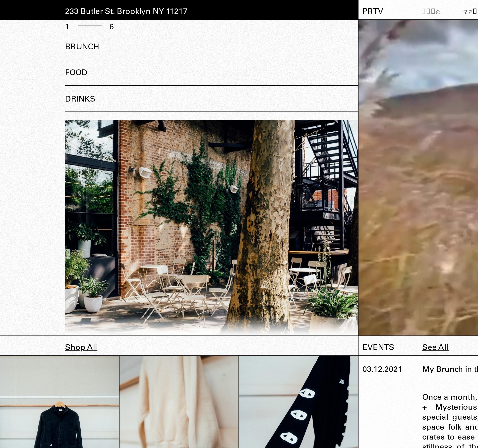Click the patio courtyard photo

(211, 227)
